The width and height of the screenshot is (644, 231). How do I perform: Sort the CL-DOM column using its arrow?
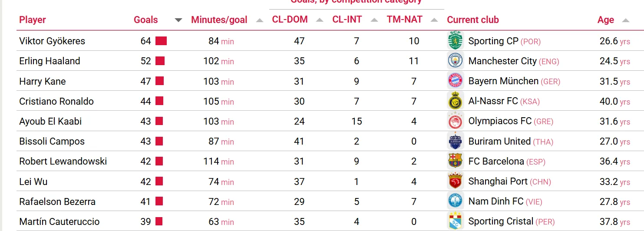click(320, 20)
